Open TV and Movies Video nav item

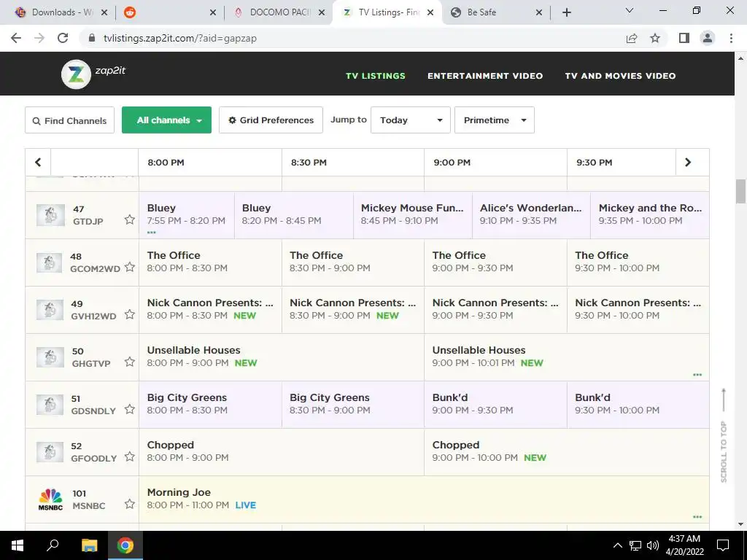click(620, 76)
